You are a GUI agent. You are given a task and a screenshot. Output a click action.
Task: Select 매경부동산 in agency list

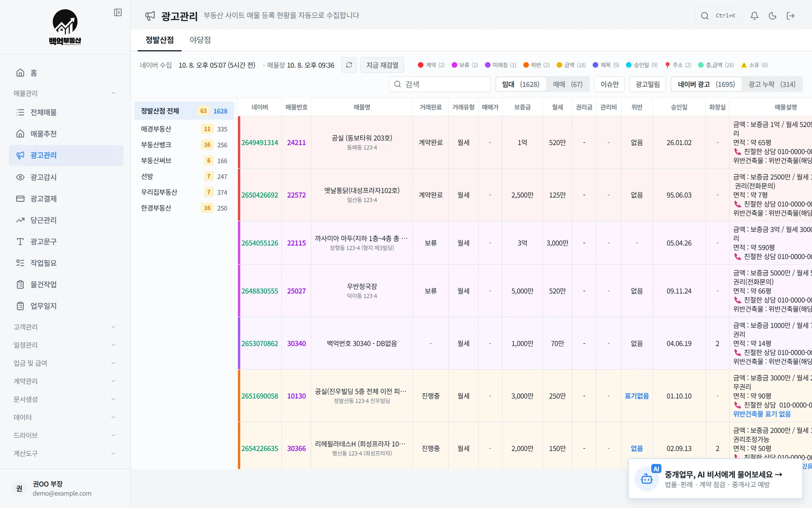coord(184,129)
